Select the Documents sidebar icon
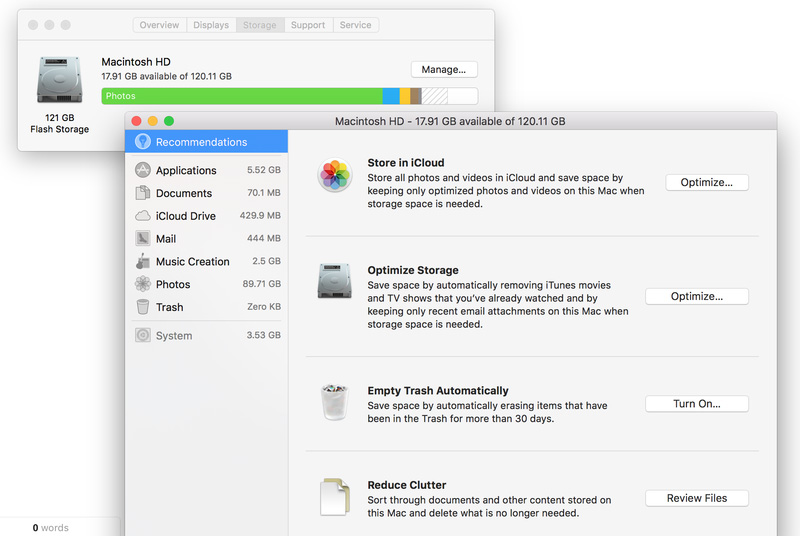 click(x=142, y=193)
